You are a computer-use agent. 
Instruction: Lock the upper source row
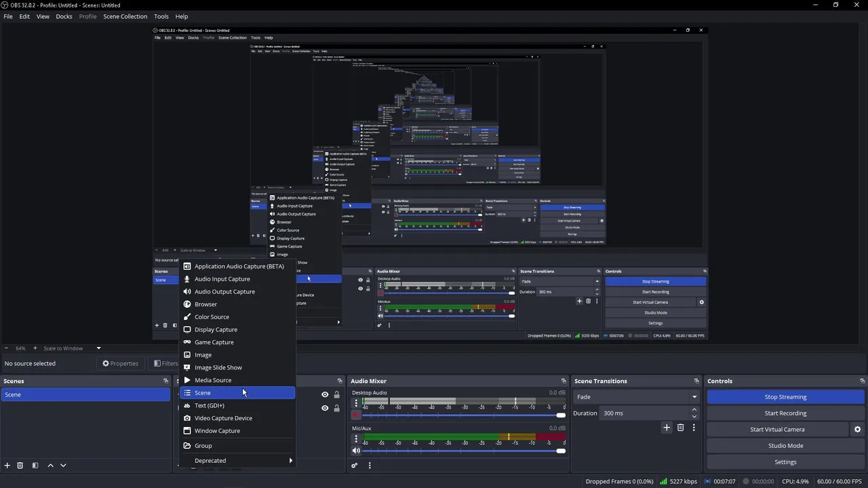(336, 394)
